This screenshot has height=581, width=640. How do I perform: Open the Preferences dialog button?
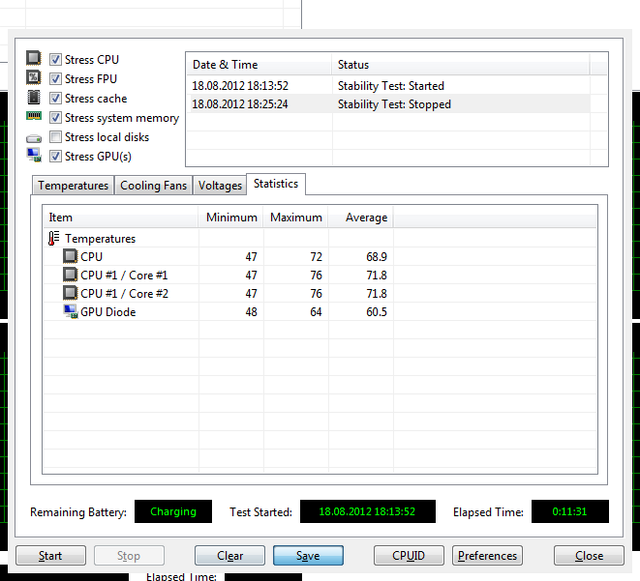(x=487, y=556)
